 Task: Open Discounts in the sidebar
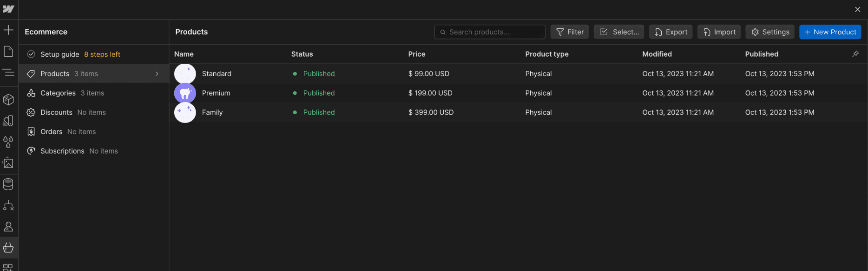click(93, 112)
